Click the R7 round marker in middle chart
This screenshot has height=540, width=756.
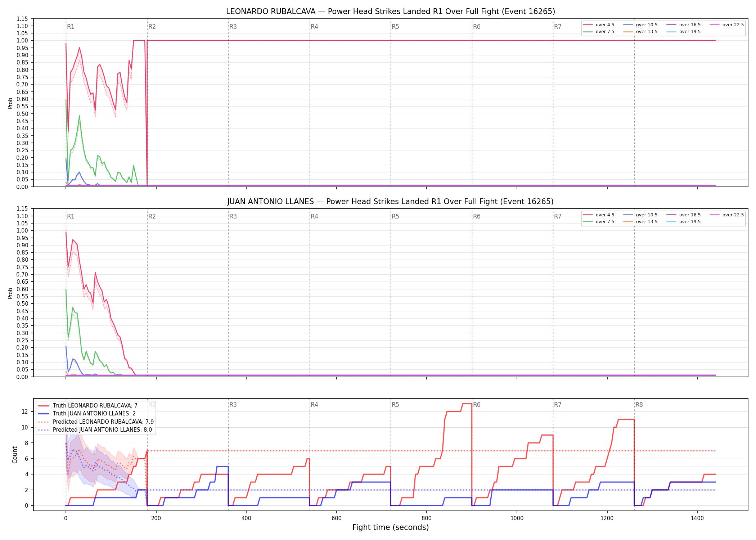[558, 216]
